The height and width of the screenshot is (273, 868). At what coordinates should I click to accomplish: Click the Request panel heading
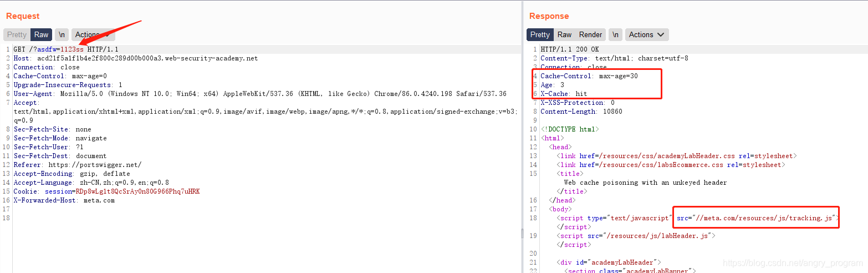pyautogui.click(x=22, y=16)
